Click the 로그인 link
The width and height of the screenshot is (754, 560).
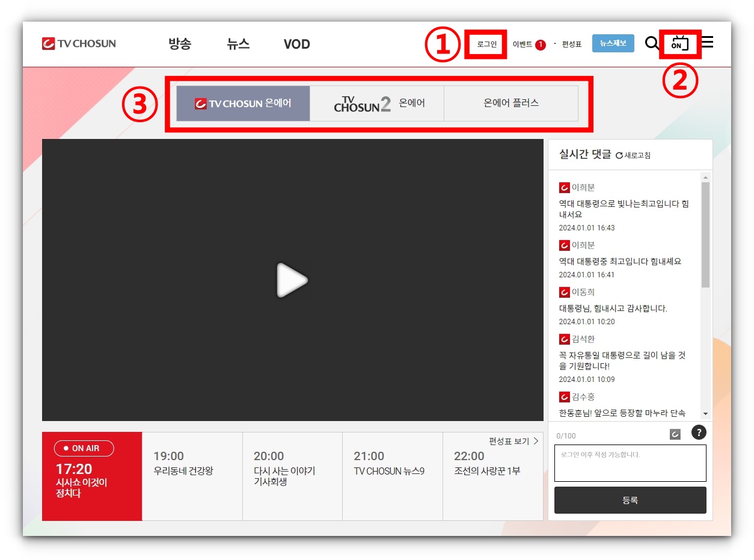pos(486,45)
